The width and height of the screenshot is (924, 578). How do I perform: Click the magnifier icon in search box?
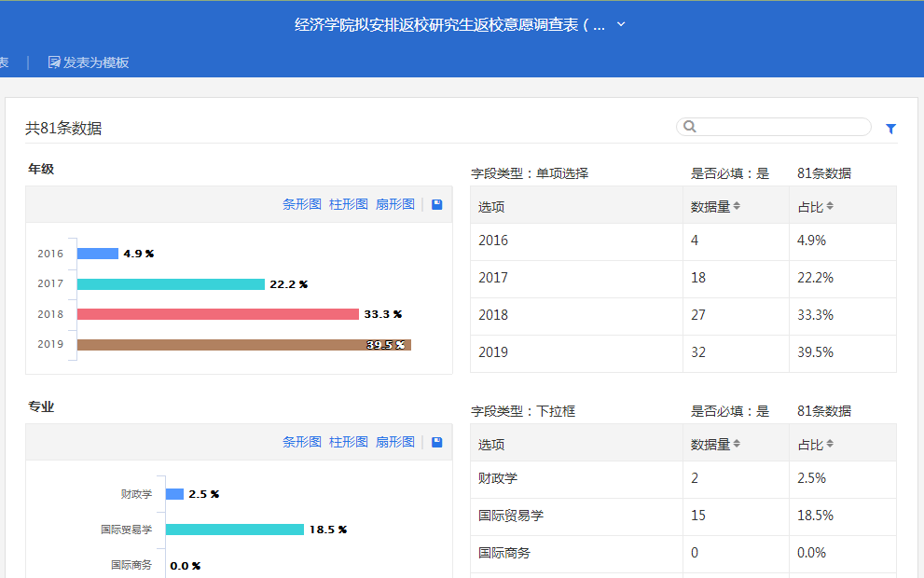[690, 127]
